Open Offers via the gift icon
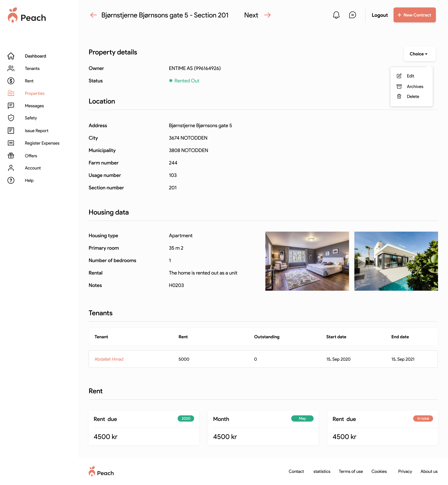Screen dimensions: 448x485 click(x=11, y=156)
